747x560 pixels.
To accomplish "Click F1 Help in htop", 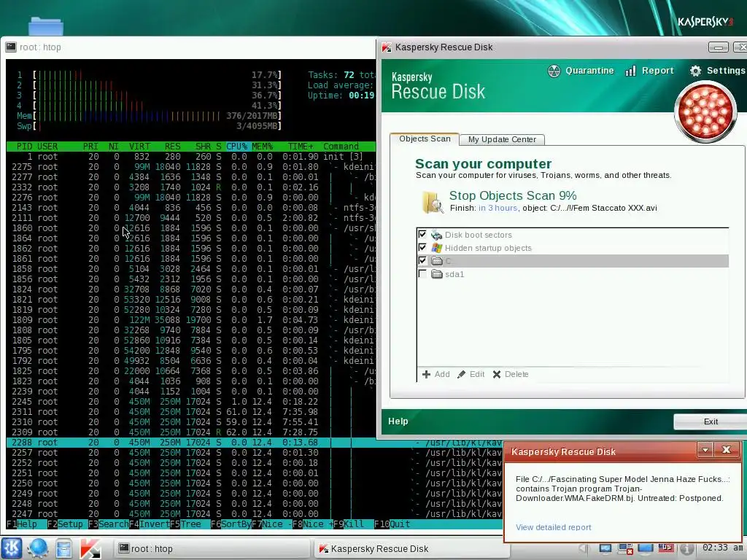I will click(x=22, y=524).
